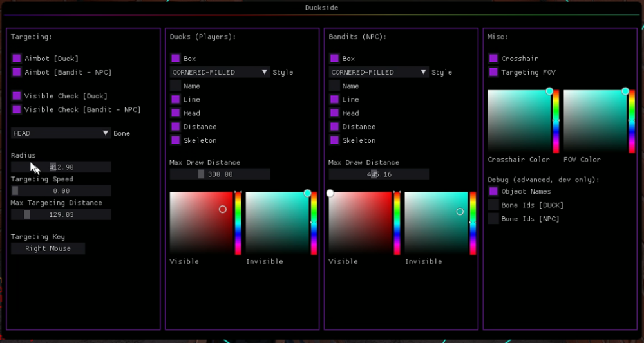Click the Right Mouse Targeting Key button

click(48, 248)
